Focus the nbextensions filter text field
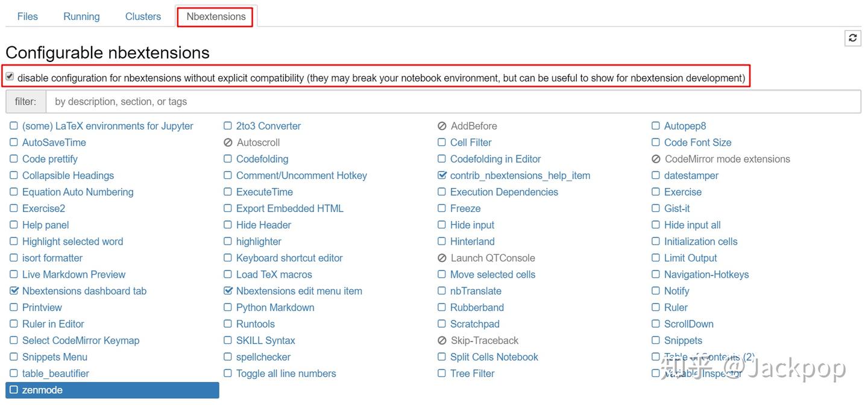 tap(453, 102)
